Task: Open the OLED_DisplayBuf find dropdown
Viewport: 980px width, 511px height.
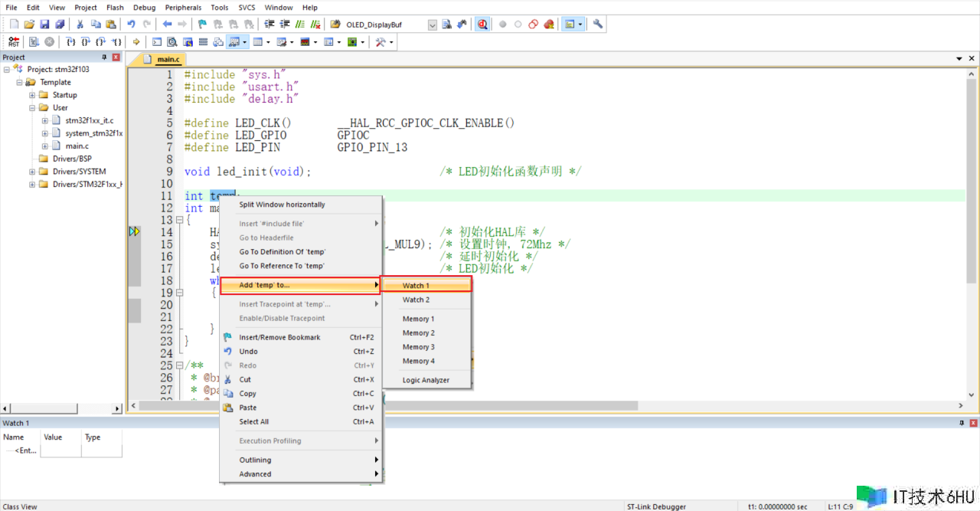Action: (x=432, y=25)
